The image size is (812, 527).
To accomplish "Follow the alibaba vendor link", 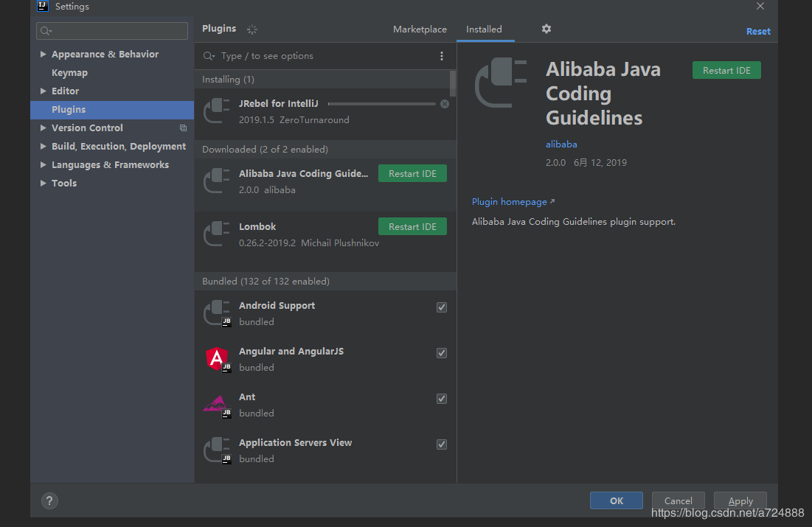I will click(561, 144).
